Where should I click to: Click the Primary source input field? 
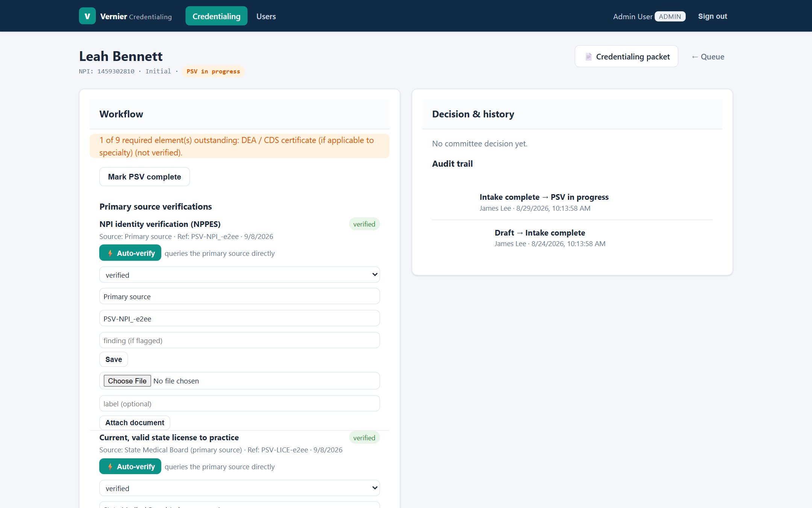[239, 297]
